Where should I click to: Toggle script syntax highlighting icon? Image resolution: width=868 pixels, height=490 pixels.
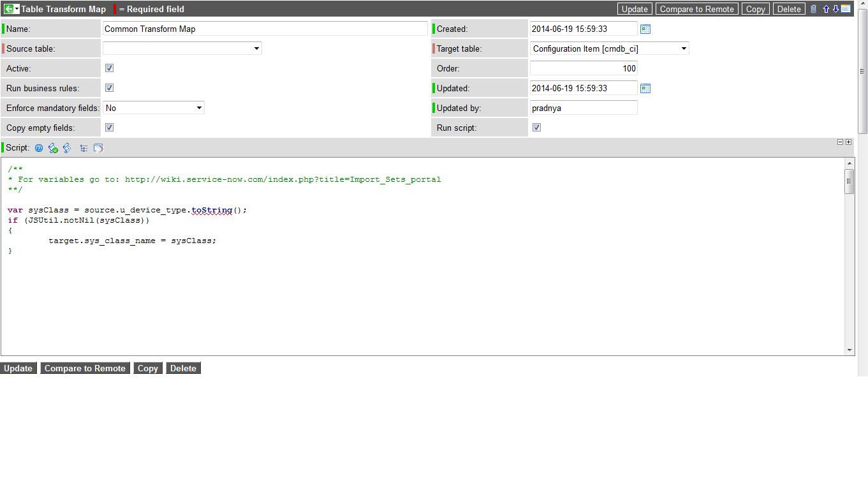67,147
